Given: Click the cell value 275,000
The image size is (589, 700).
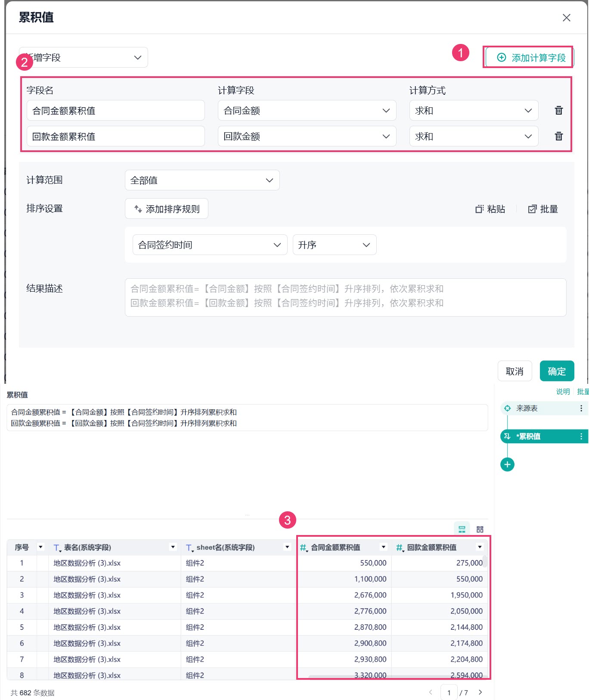Looking at the screenshot, I should [x=469, y=563].
